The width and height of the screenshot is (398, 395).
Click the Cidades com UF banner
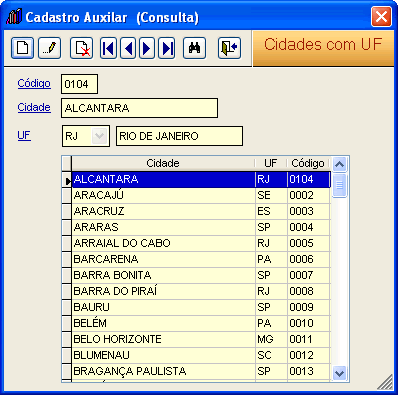point(323,48)
